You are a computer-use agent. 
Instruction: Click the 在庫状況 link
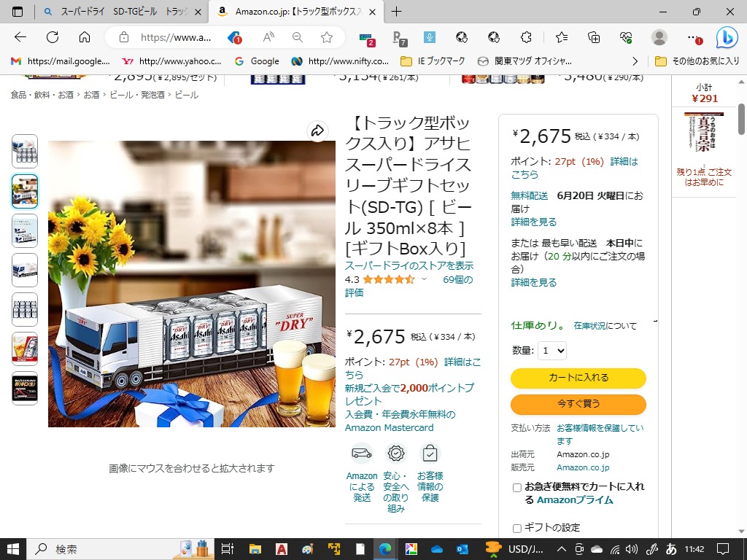click(x=589, y=326)
